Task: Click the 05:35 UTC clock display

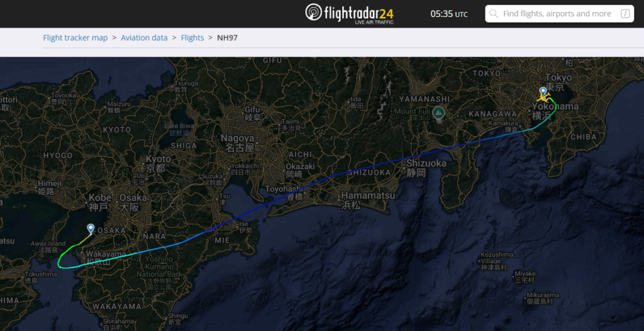Action: 449,14
